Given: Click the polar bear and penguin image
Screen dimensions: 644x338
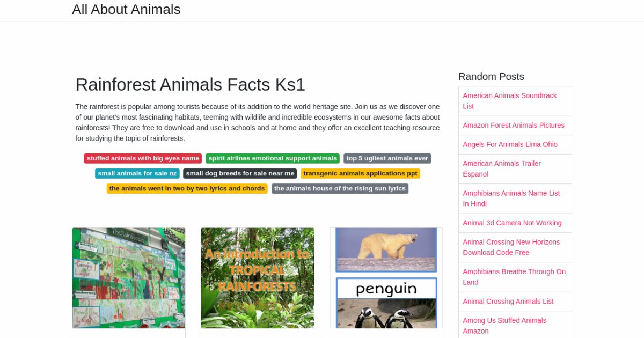Looking at the screenshot, I should [386, 278].
